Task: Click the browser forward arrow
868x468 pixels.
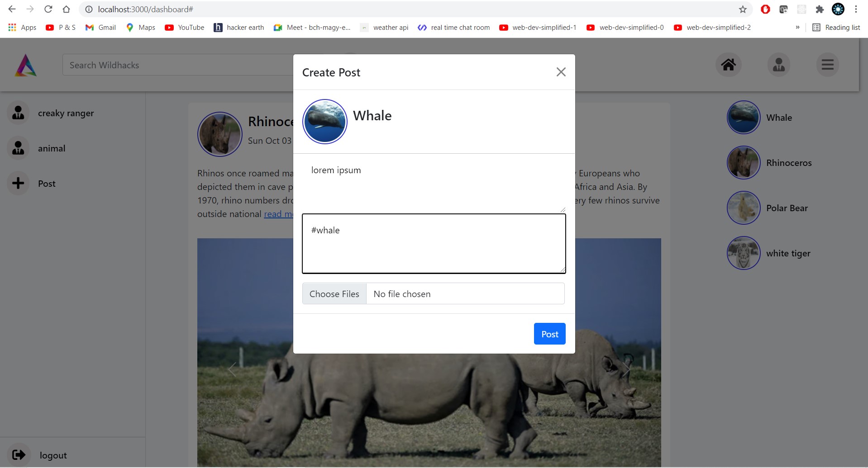Action: pos(30,9)
